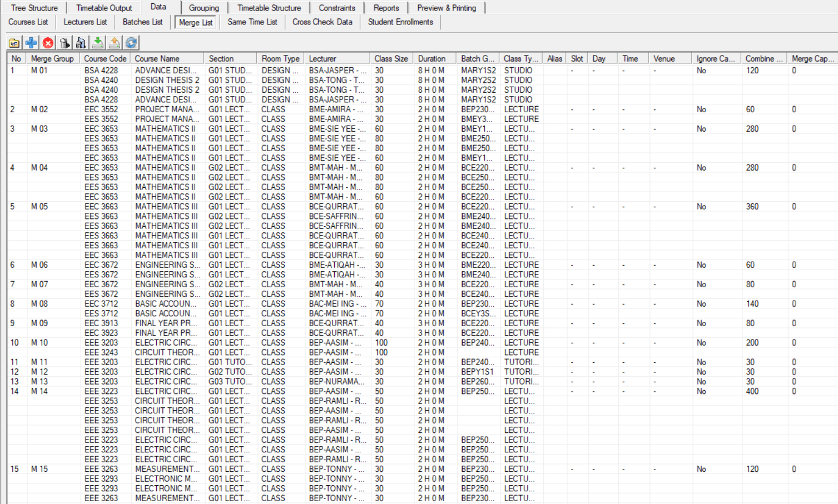Click course code EEE 3243
This screenshot has width=838, height=504.
click(101, 352)
